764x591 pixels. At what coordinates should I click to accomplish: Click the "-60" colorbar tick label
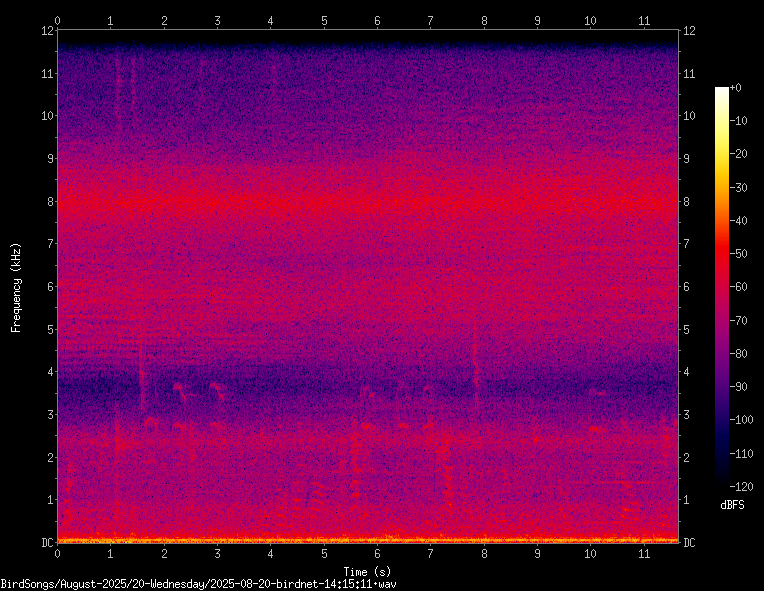coord(739,287)
